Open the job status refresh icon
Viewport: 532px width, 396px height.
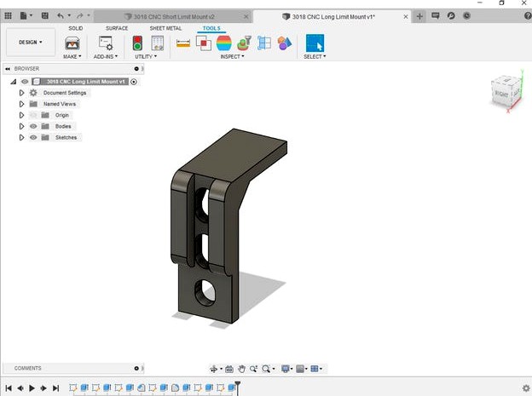pyautogui.click(x=451, y=16)
